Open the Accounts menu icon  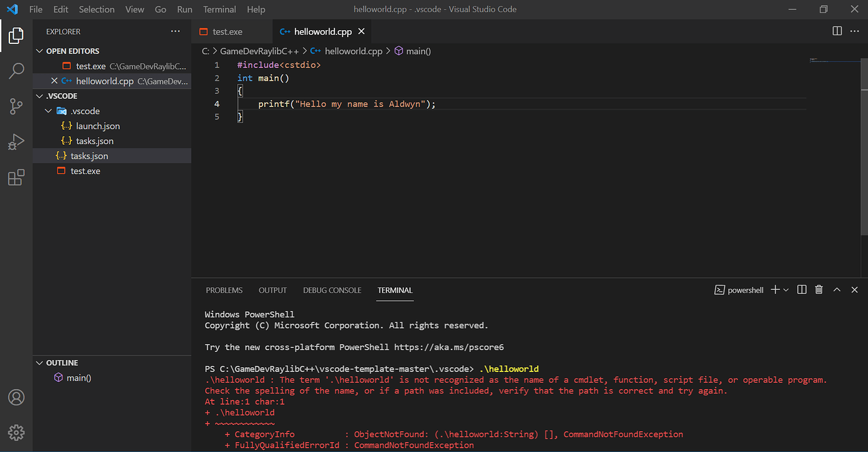16,397
